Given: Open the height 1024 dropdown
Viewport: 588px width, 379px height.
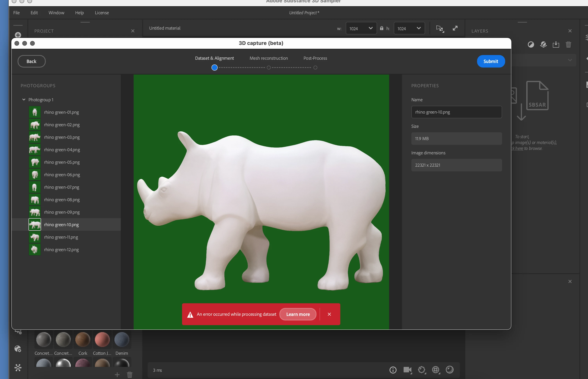Looking at the screenshot, I should (x=409, y=28).
